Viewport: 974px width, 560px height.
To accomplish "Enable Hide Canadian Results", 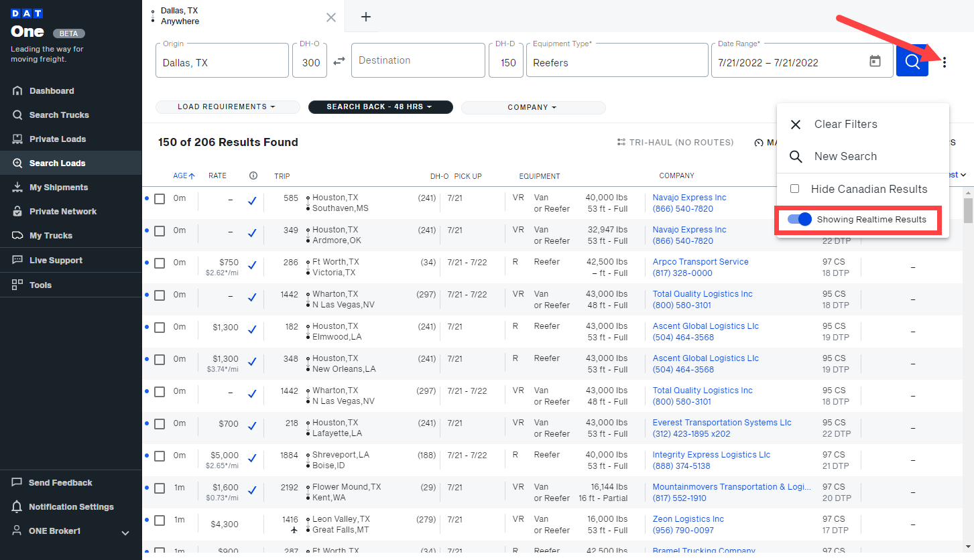I will pyautogui.click(x=795, y=188).
